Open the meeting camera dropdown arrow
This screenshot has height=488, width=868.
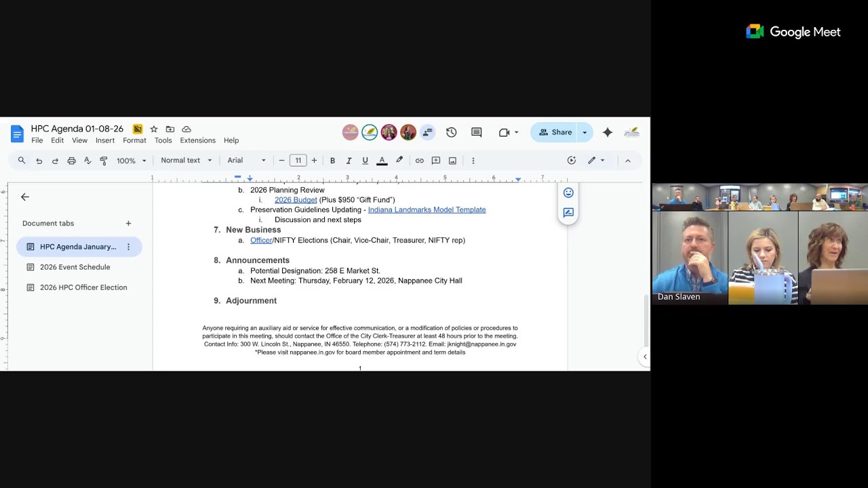tap(517, 132)
